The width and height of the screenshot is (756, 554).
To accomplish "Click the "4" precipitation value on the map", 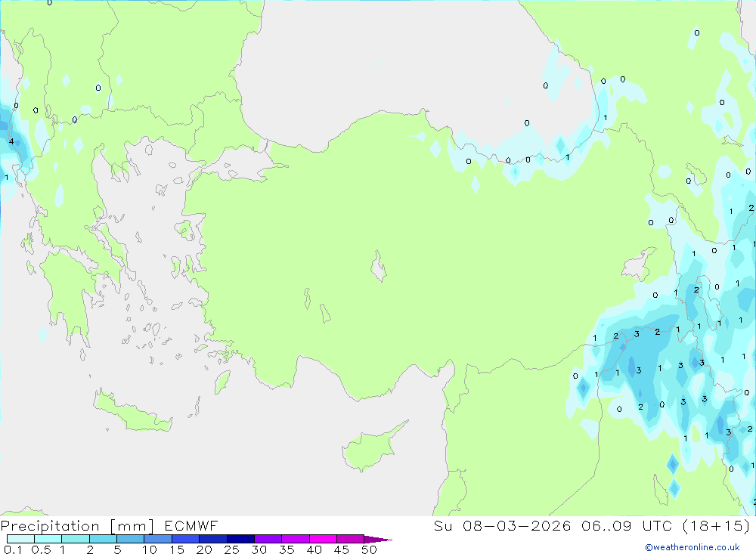I will pyautogui.click(x=11, y=142).
